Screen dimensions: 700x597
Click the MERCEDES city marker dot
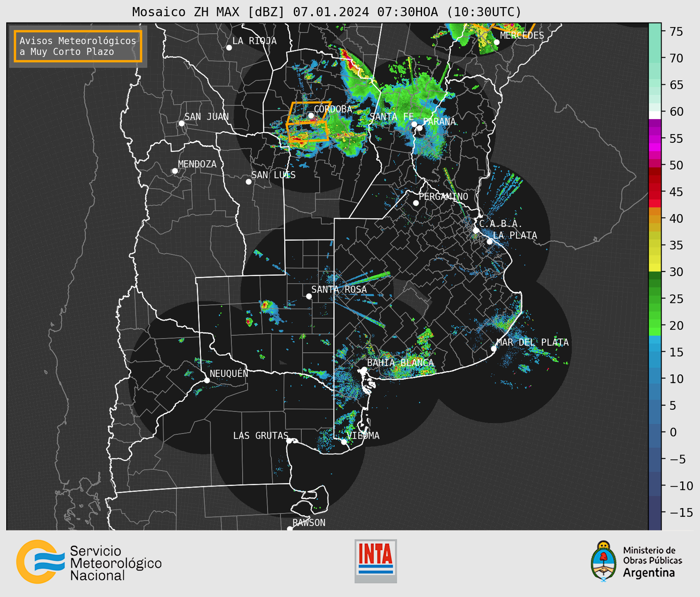point(497,42)
